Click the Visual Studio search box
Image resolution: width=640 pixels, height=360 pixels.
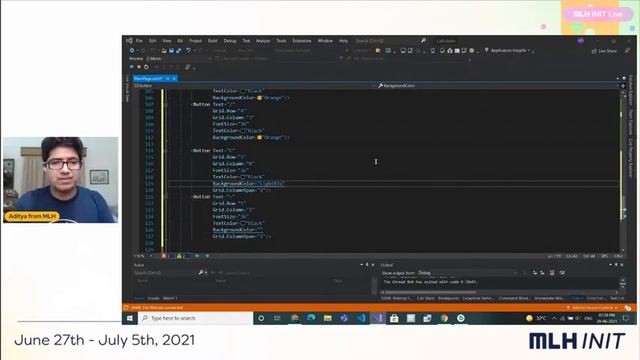pos(390,41)
